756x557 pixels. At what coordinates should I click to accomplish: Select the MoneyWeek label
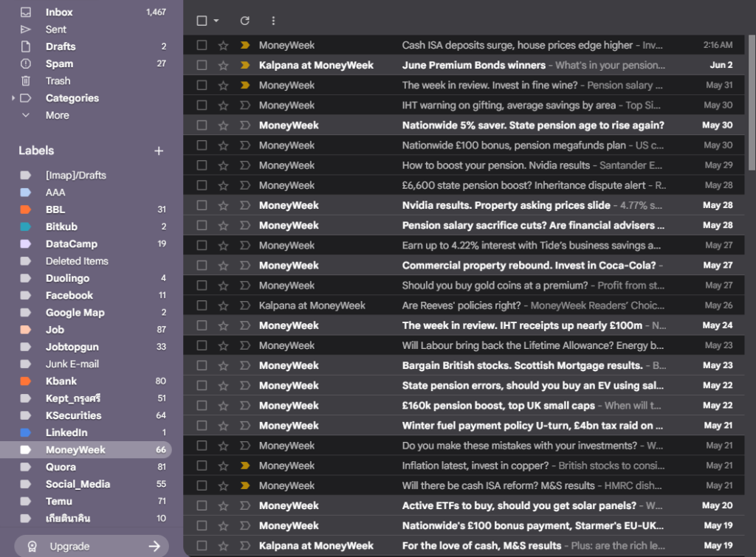[86, 450]
